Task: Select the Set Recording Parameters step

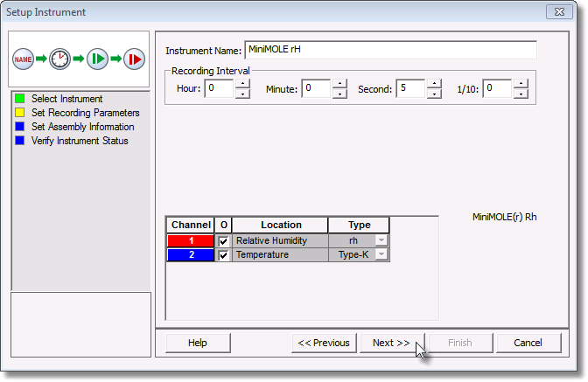Action: [x=86, y=113]
